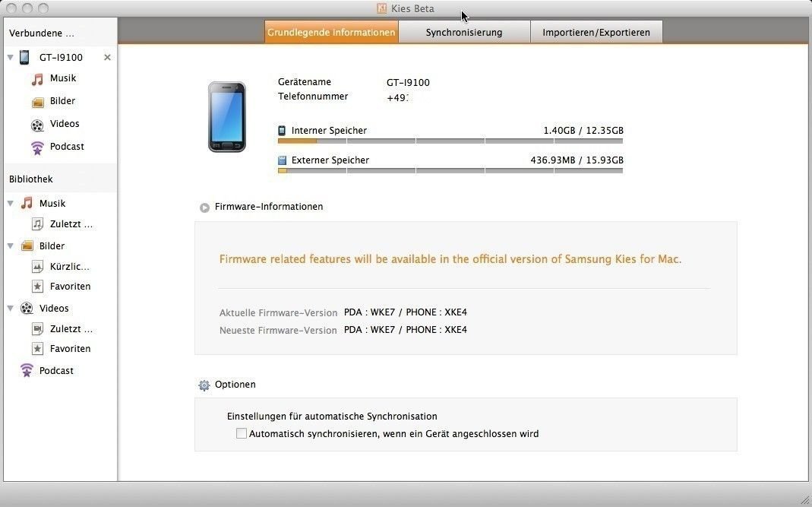Click the large phone device image

tap(227, 116)
